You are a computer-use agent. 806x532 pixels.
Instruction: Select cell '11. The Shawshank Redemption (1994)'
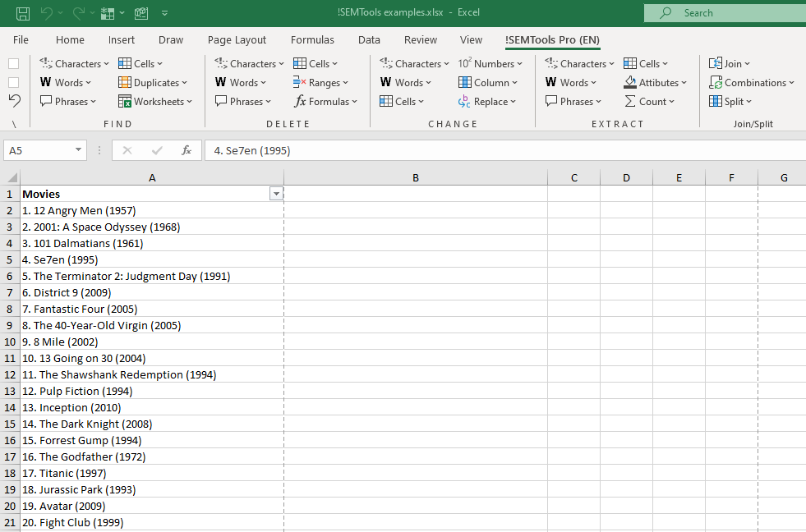pos(152,375)
